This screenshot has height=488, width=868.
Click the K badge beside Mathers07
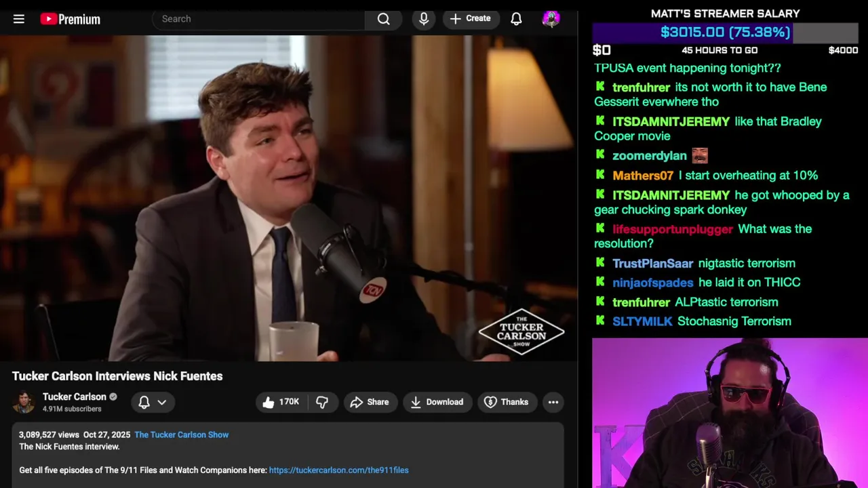pyautogui.click(x=600, y=175)
